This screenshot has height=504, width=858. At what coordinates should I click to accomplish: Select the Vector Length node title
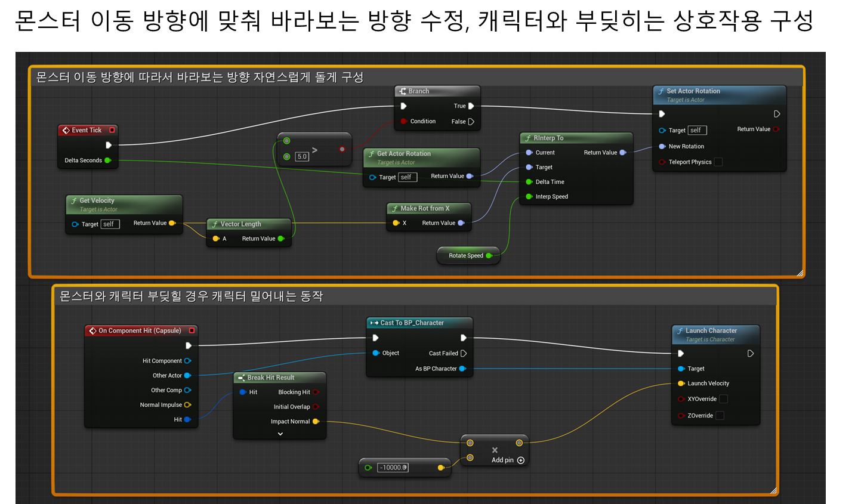240,224
